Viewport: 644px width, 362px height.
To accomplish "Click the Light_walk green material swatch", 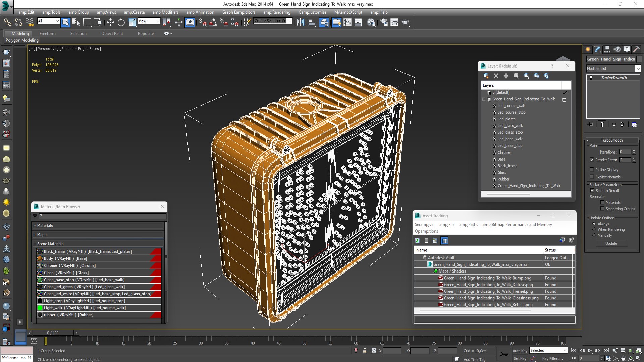I will pyautogui.click(x=40, y=308).
